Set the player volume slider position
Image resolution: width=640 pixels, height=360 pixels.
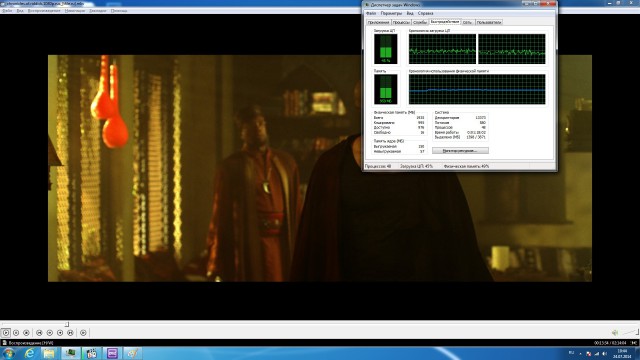pyautogui.click(x=629, y=333)
